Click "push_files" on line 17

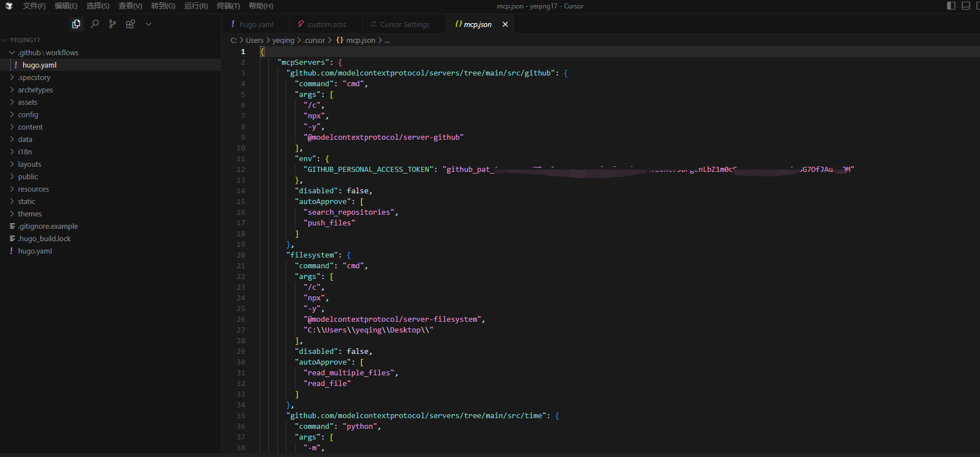pos(329,223)
